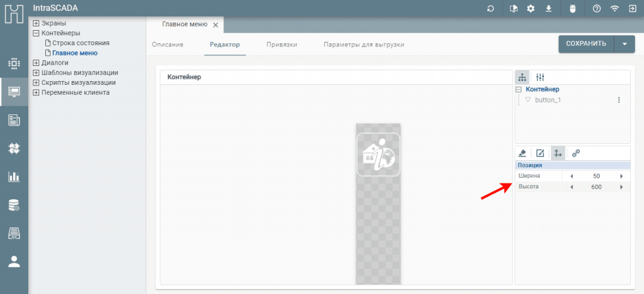Select the Главное меню document tab
644x294 pixels.
pyautogui.click(x=185, y=24)
